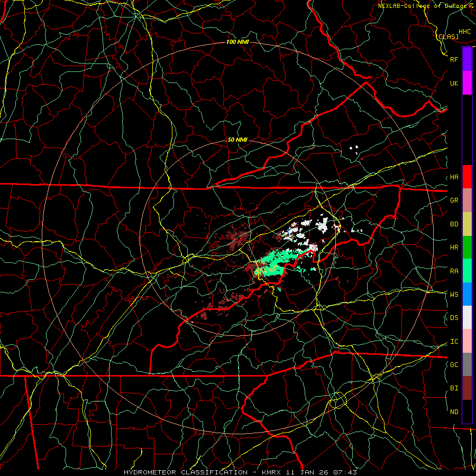Click the green rain echo area
The height and width of the screenshot is (476, 476).
click(278, 262)
